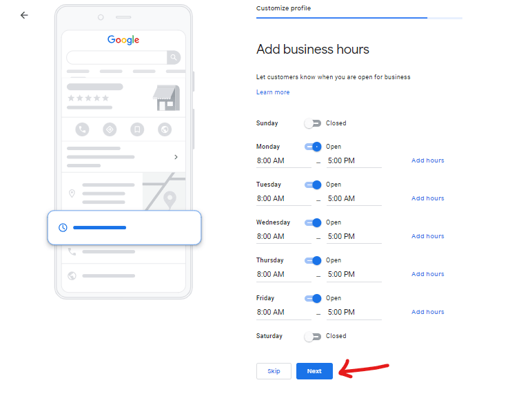Toggle Thursday open switch off
Viewport: 532px width, 398px height.
click(313, 260)
